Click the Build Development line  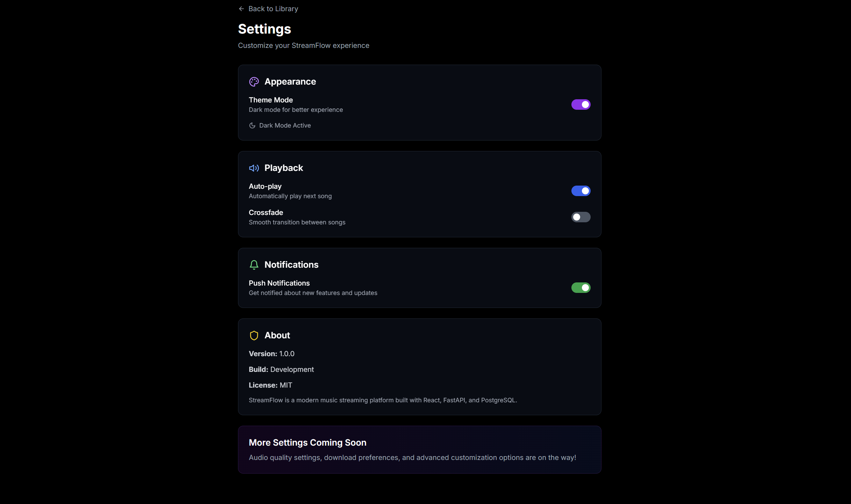coord(281,369)
